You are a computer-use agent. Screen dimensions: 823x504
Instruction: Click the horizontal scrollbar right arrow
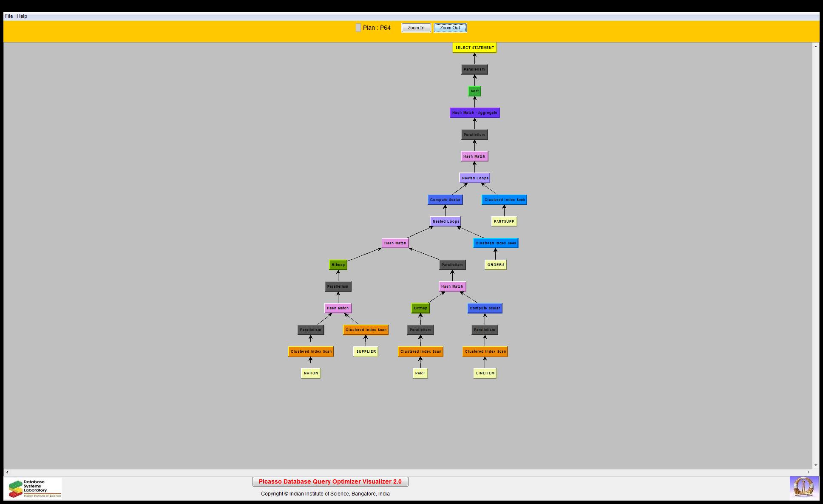point(809,472)
